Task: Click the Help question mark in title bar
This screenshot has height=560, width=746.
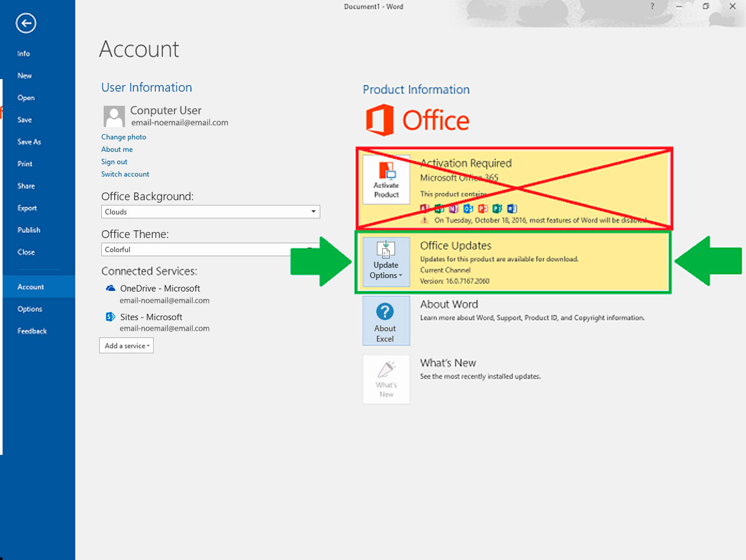Action: click(x=652, y=6)
